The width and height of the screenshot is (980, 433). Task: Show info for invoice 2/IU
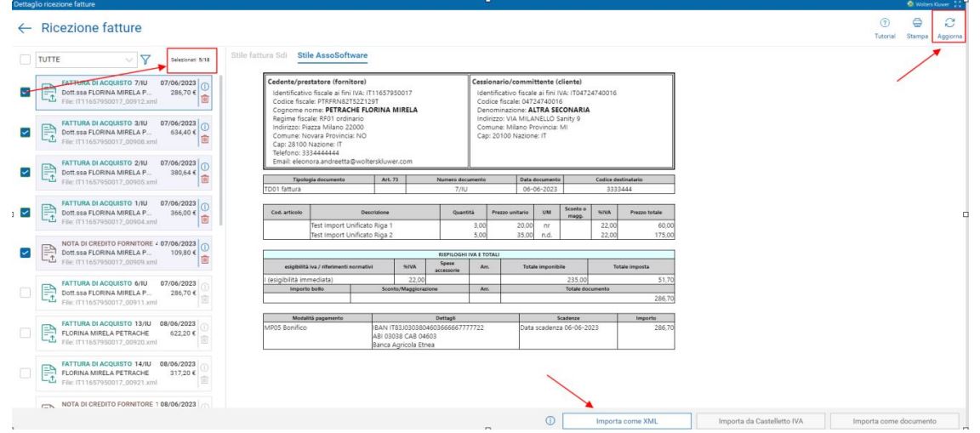pyautogui.click(x=204, y=167)
